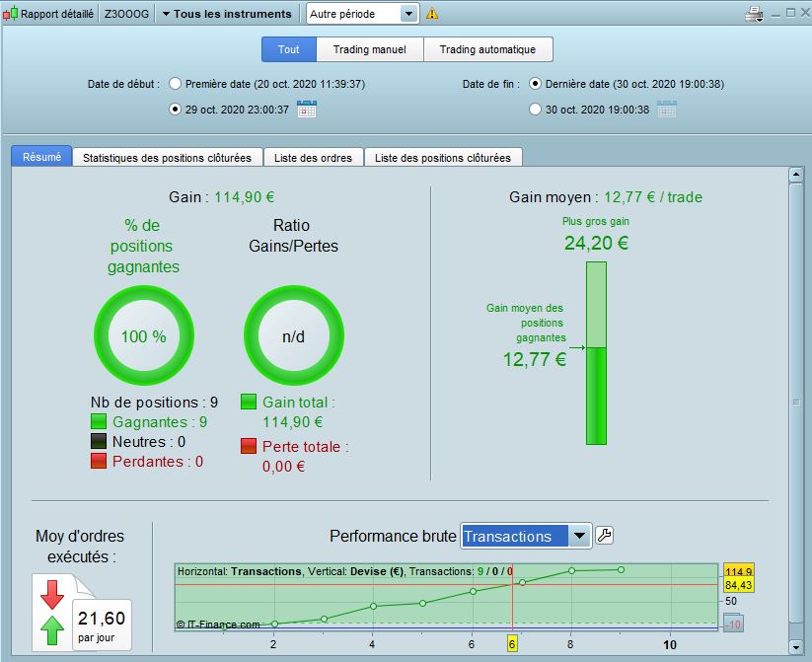Click the black Neutres legend square
The width and height of the screenshot is (812, 662).
[99, 441]
